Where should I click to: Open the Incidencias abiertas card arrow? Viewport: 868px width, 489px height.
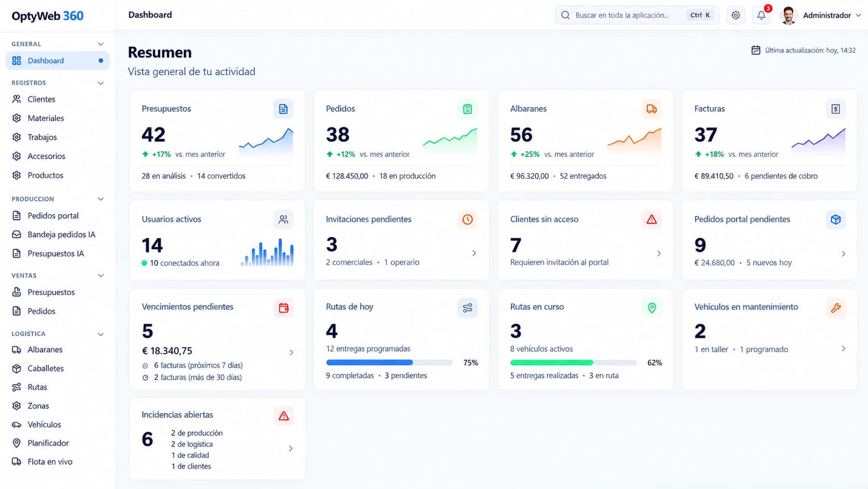[x=291, y=448]
